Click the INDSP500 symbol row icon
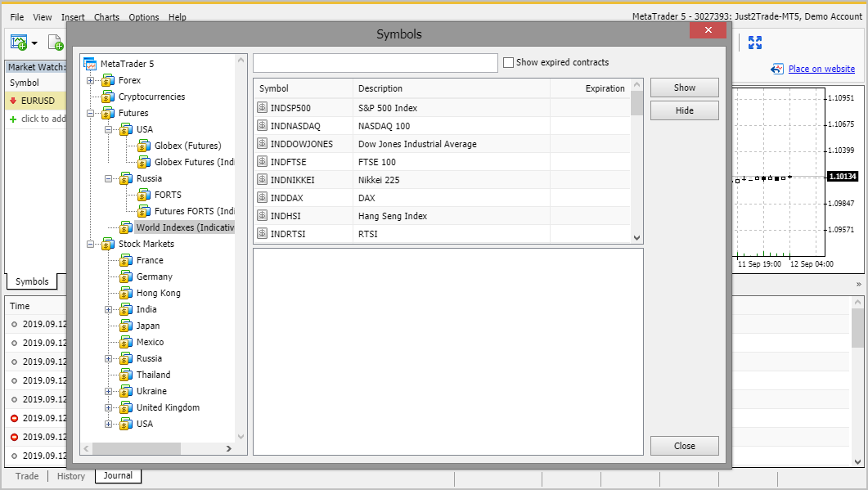 [x=263, y=107]
